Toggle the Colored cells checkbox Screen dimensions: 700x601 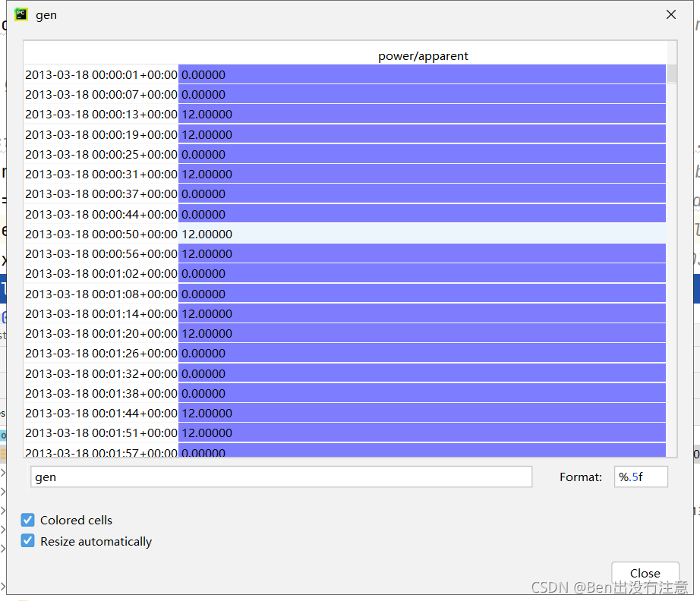[27, 520]
